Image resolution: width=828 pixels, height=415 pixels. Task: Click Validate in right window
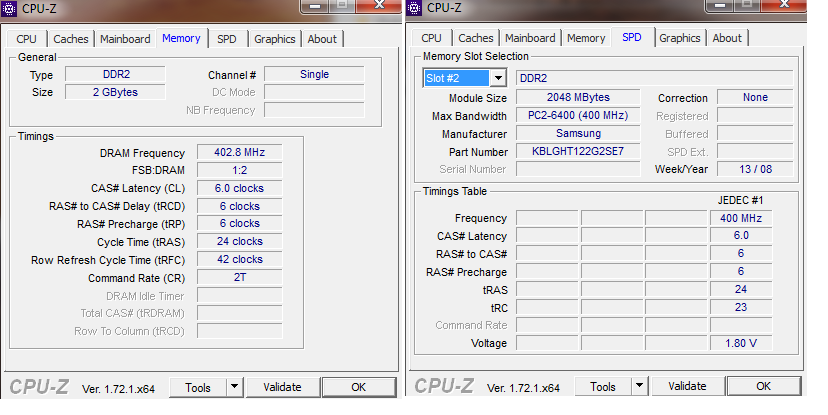click(688, 386)
